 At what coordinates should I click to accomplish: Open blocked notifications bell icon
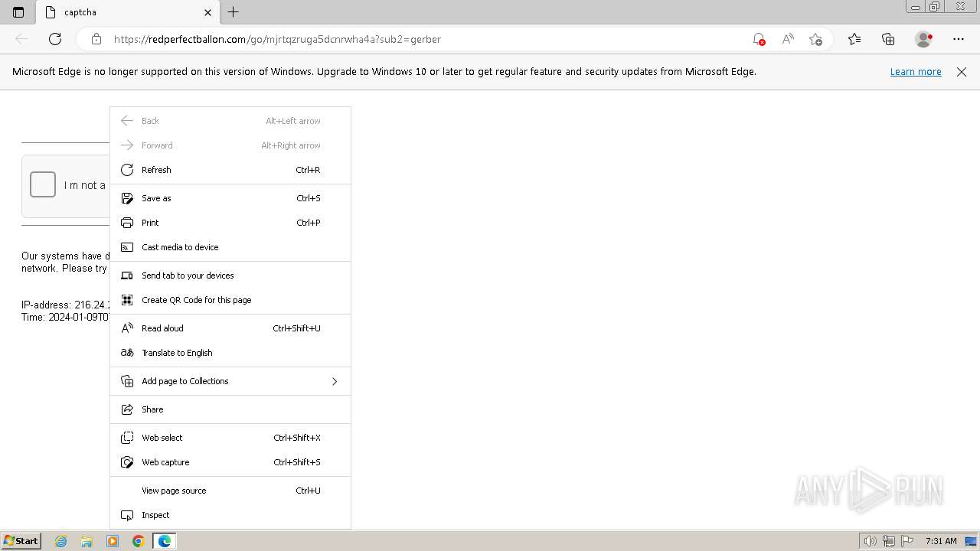tap(758, 39)
